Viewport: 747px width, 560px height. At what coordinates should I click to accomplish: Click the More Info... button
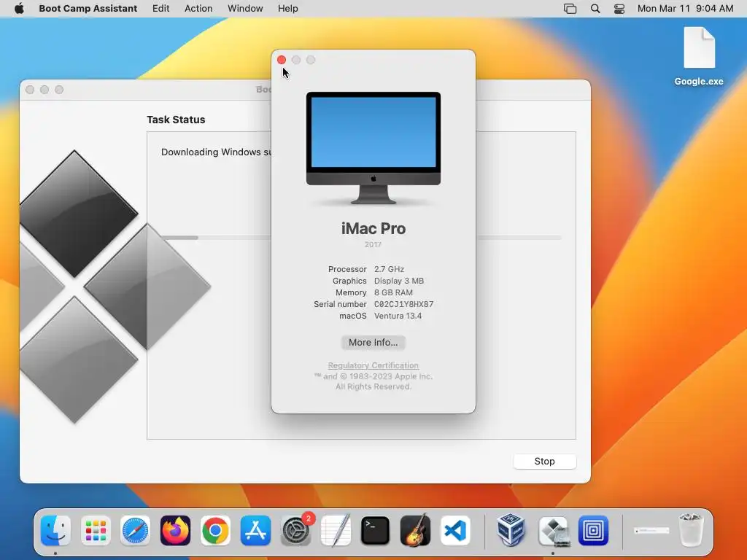click(373, 343)
